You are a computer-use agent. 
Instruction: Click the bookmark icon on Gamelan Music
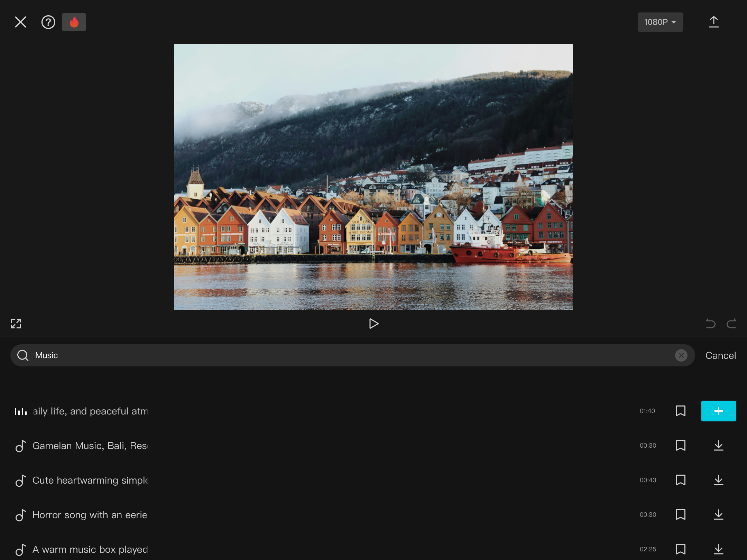tap(681, 445)
